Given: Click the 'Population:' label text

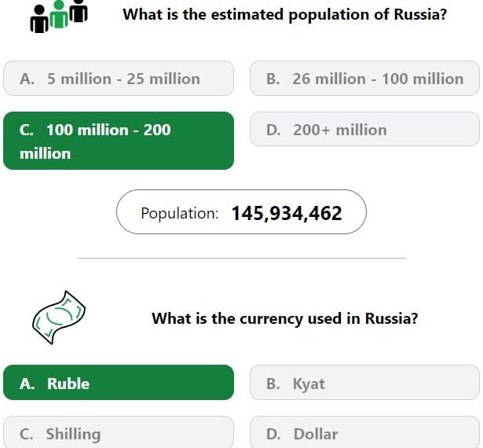Looking at the screenshot, I should click(x=180, y=213).
